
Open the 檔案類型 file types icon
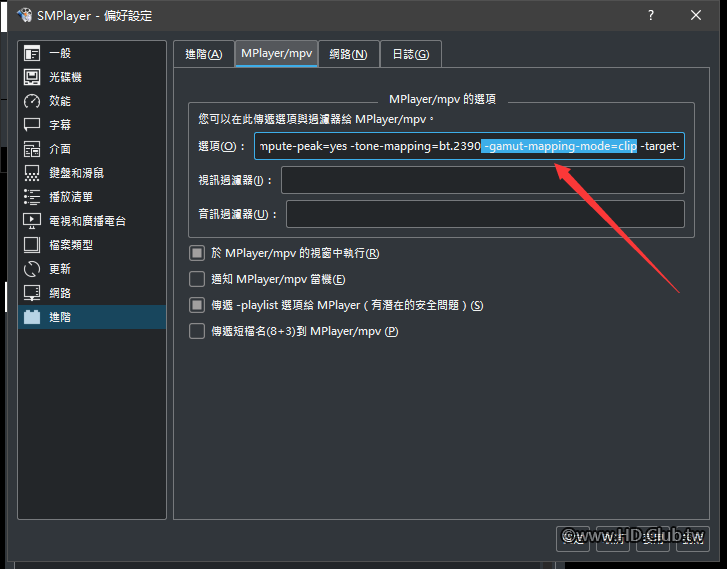tap(32, 245)
